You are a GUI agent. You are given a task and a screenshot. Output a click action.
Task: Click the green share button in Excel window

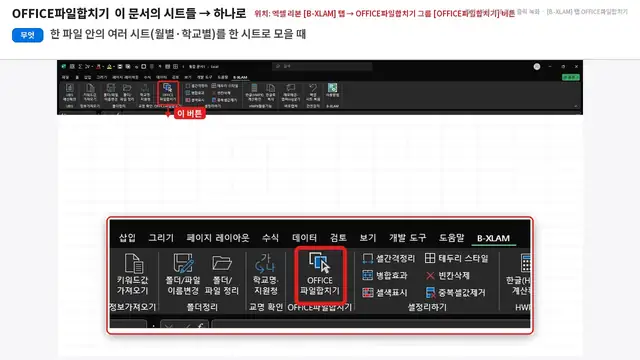pyautogui.click(x=570, y=77)
